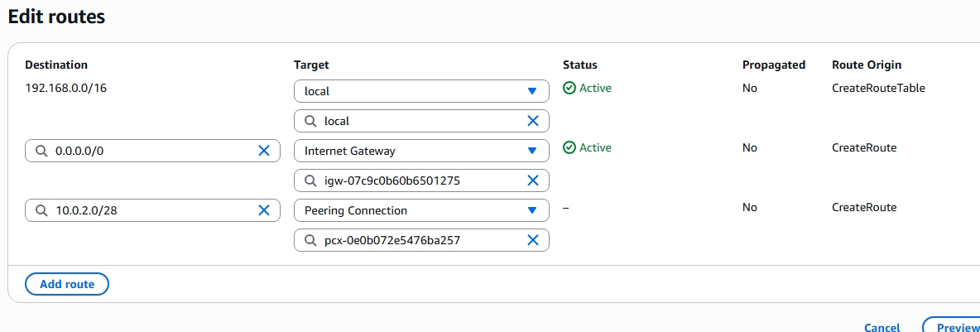Click Active status checkmark for 0.0.0.0/0 route

(569, 147)
